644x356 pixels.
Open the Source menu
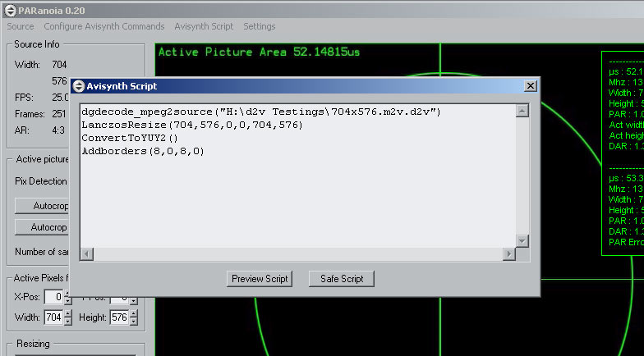(x=20, y=26)
